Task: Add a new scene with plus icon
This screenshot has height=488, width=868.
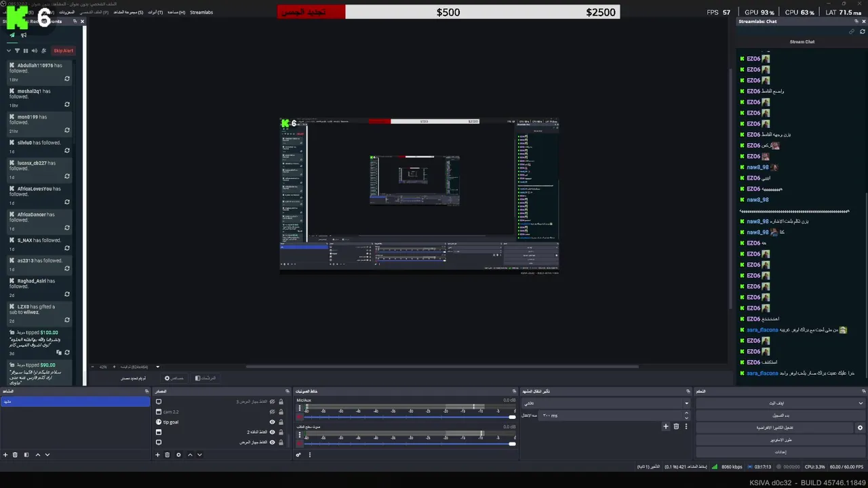Action: pos(5,455)
